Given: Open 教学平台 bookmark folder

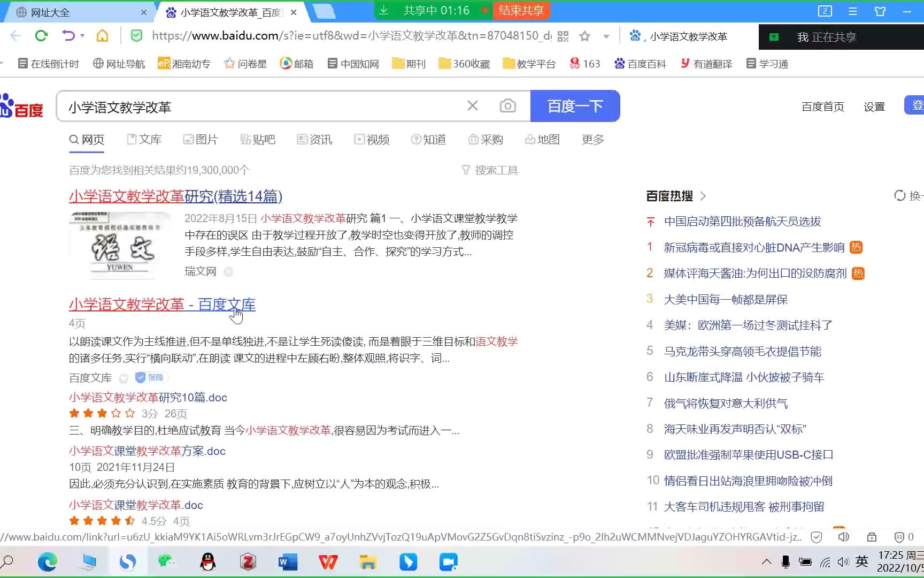Looking at the screenshot, I should (x=529, y=64).
